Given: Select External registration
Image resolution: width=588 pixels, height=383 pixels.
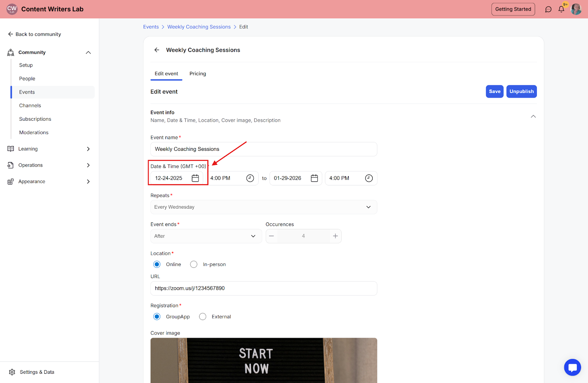Looking at the screenshot, I should click(202, 317).
